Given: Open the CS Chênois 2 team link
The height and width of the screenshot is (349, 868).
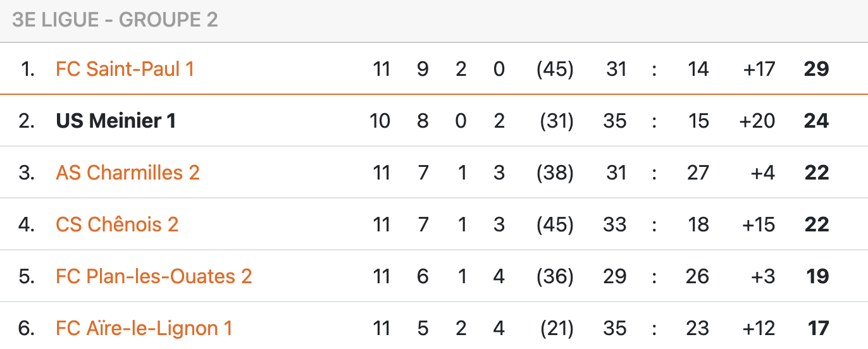Looking at the screenshot, I should click(117, 224).
